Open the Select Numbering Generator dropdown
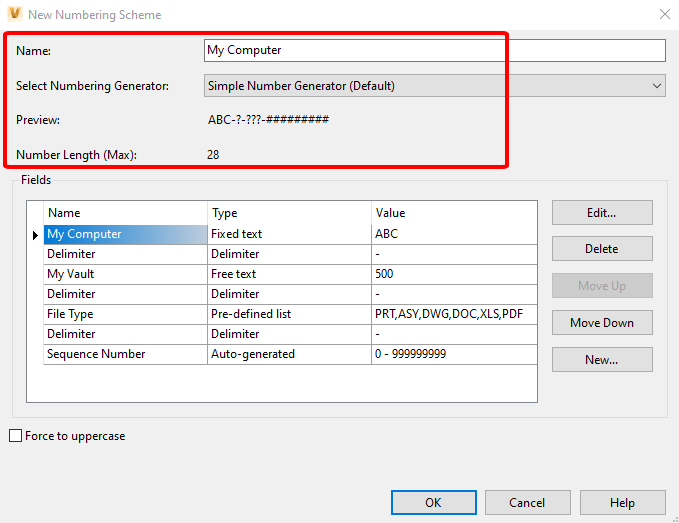 point(435,86)
